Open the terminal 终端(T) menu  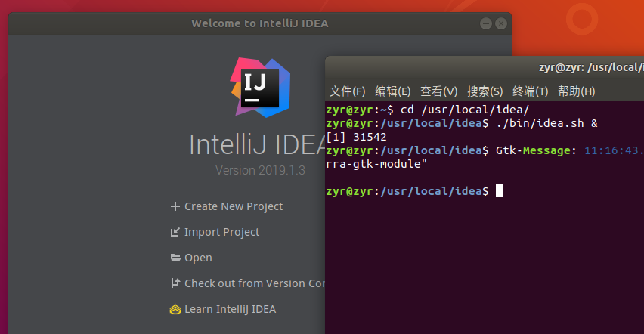[x=530, y=91]
